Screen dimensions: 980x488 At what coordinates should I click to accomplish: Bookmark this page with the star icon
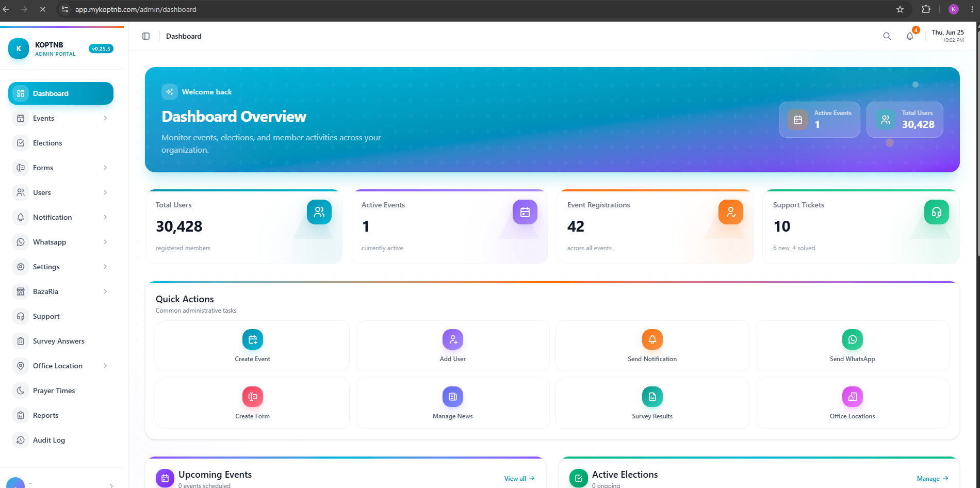pyautogui.click(x=900, y=9)
